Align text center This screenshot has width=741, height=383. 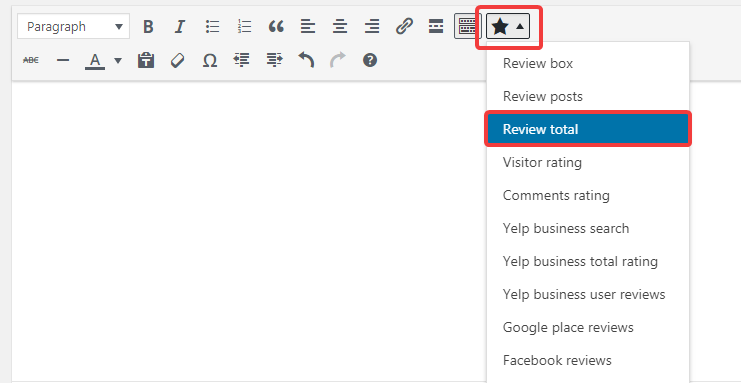click(x=340, y=26)
